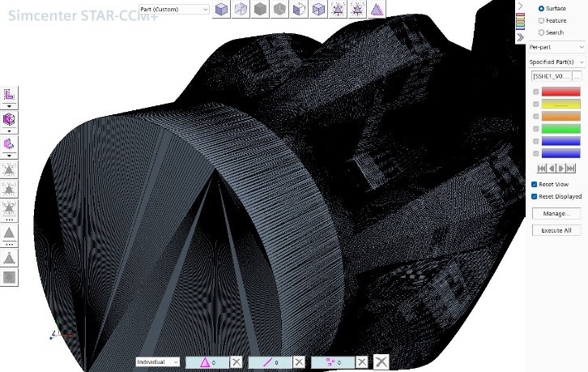Image resolution: width=588 pixels, height=372 pixels.
Task: Toggle the Reset Displayed checkbox
Action: [534, 196]
